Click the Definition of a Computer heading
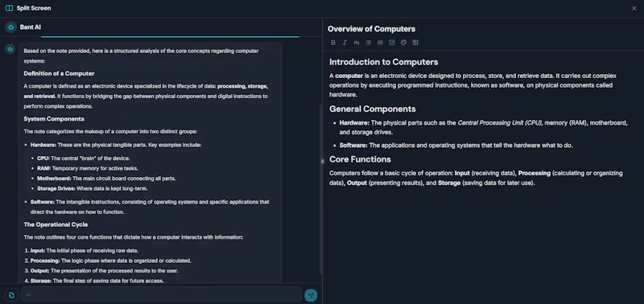The width and height of the screenshot is (644, 304). click(x=59, y=74)
